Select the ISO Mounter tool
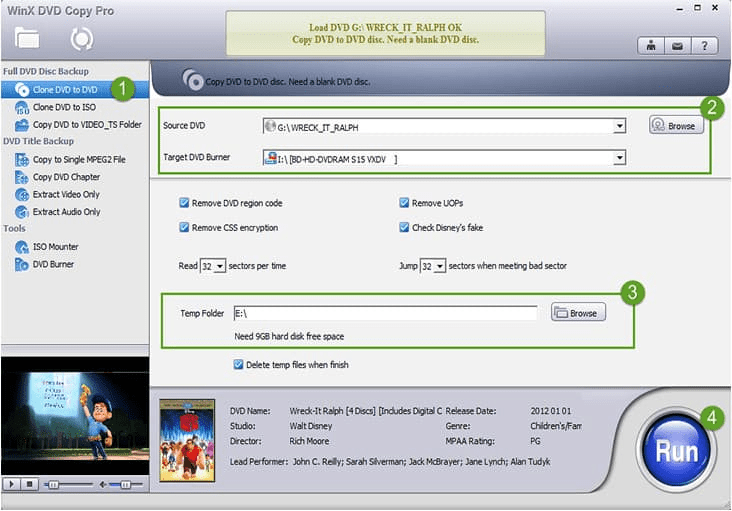The height and width of the screenshot is (511, 732). tap(55, 247)
